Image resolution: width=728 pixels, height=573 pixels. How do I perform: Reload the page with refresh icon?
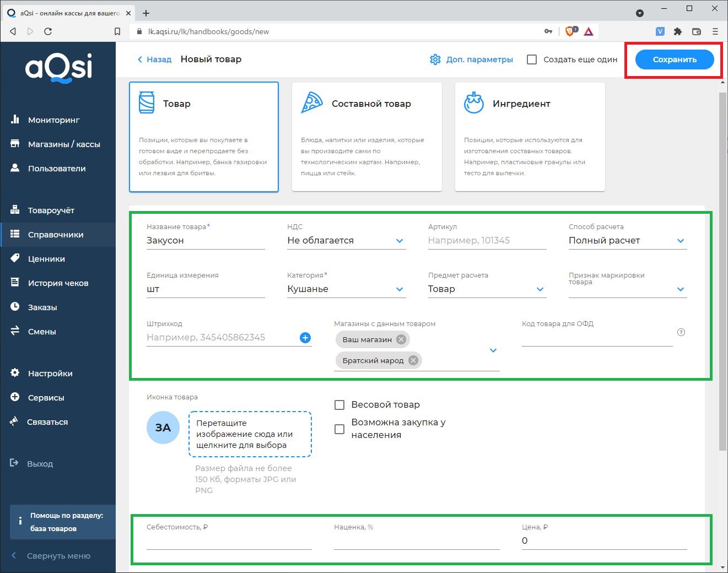[48, 31]
